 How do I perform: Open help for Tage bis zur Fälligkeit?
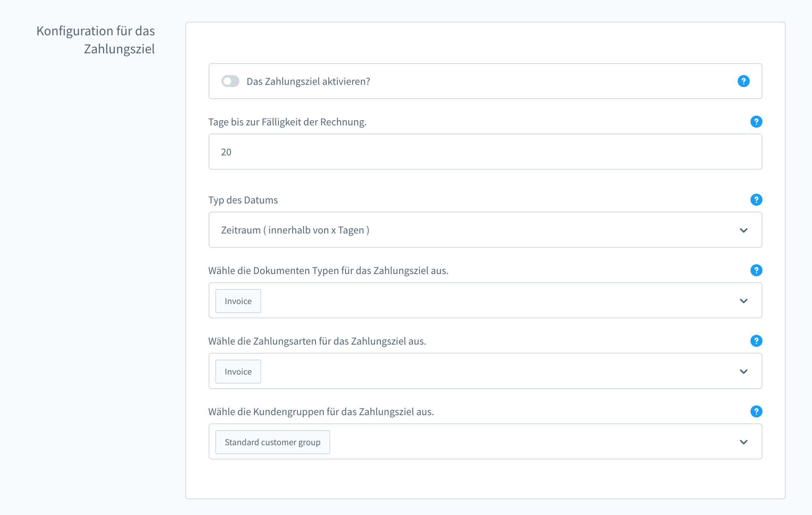(756, 122)
